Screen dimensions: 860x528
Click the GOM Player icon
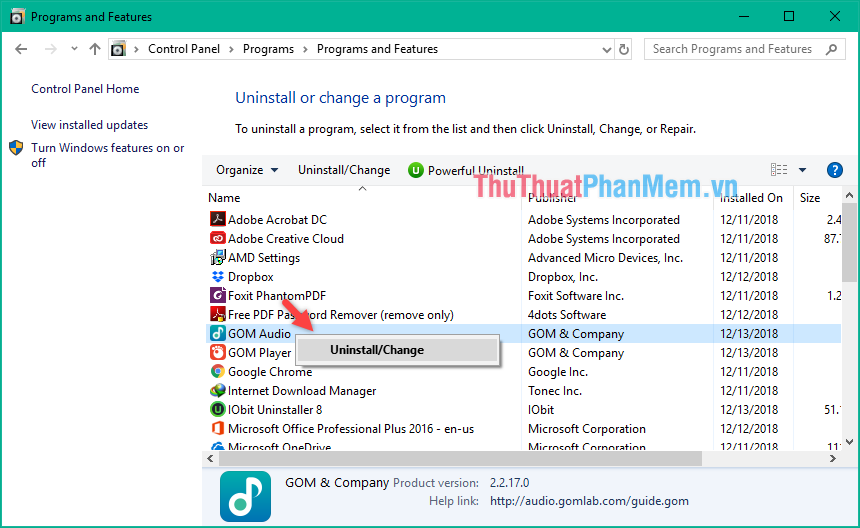point(218,353)
